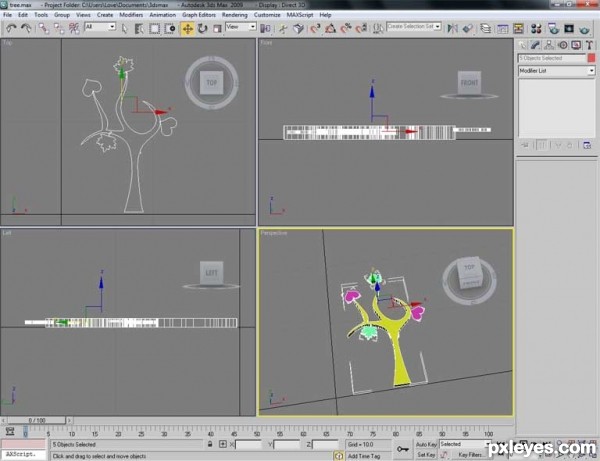Switch to the Hierarchy command panel tab

549,45
